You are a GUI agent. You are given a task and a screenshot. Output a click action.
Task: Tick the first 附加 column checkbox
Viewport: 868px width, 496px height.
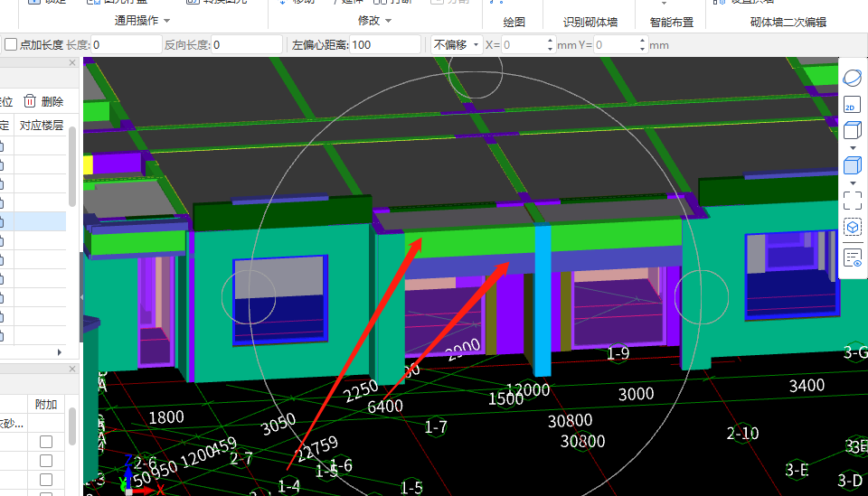pos(46,441)
